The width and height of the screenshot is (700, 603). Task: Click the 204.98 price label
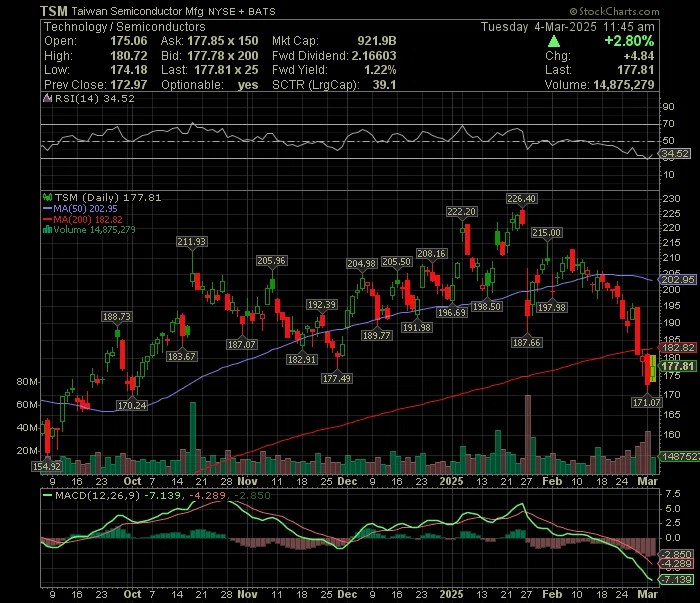[x=362, y=264]
